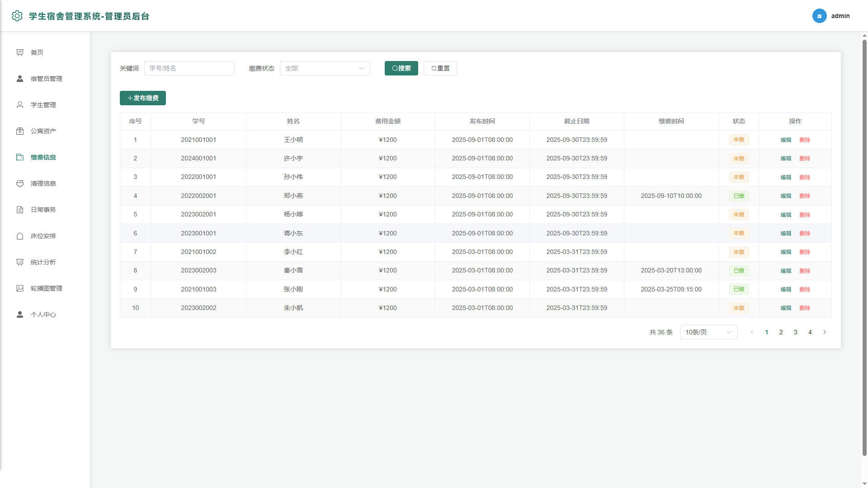Open 首页 menu item

pyautogui.click(x=45, y=52)
